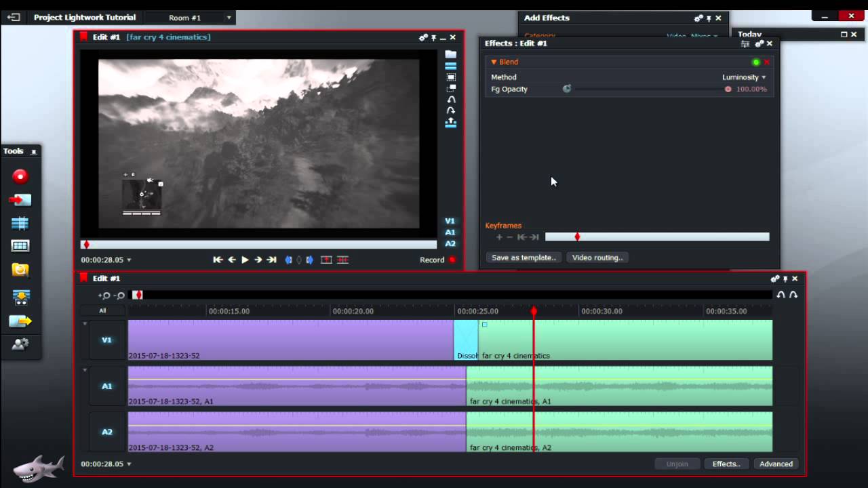Screen dimensions: 868x488
Task: Open the Add Effects category dropdown
Action: pyautogui.click(x=692, y=37)
